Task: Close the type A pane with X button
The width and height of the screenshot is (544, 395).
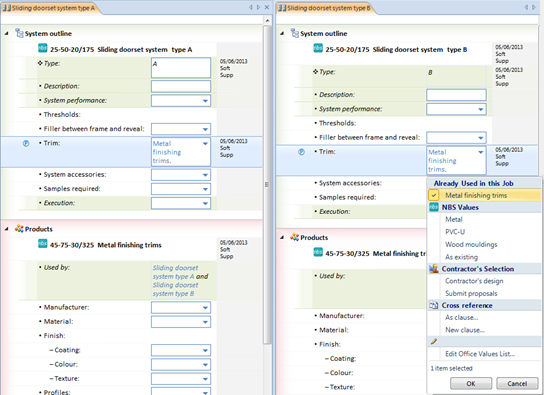Action: (267, 7)
